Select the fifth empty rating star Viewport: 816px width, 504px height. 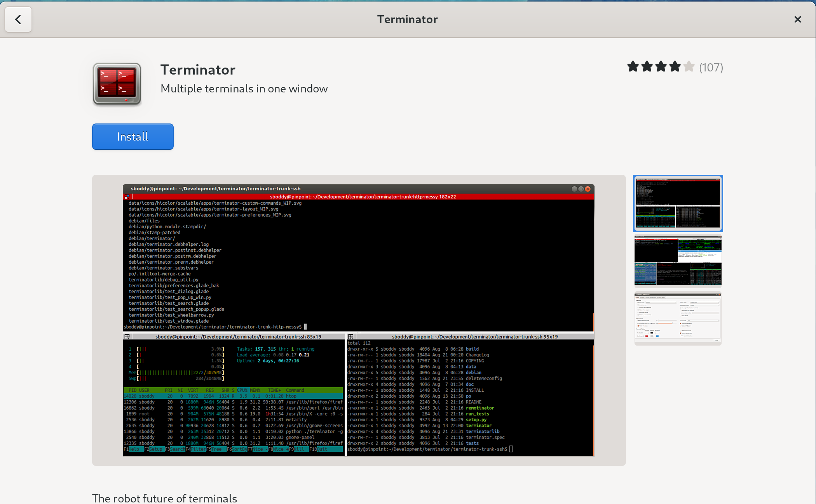pos(690,67)
